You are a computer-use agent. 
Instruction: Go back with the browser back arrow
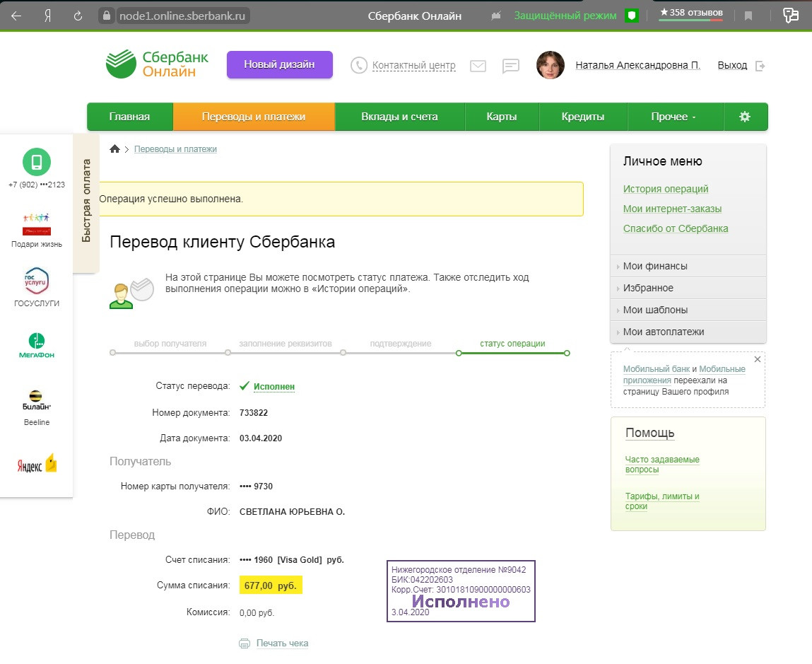(16, 16)
